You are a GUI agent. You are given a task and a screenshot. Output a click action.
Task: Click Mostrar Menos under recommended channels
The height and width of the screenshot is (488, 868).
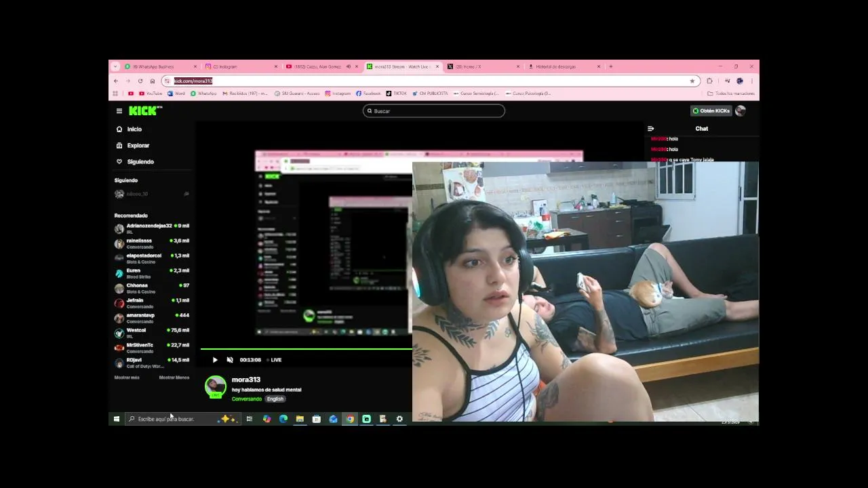tap(174, 378)
